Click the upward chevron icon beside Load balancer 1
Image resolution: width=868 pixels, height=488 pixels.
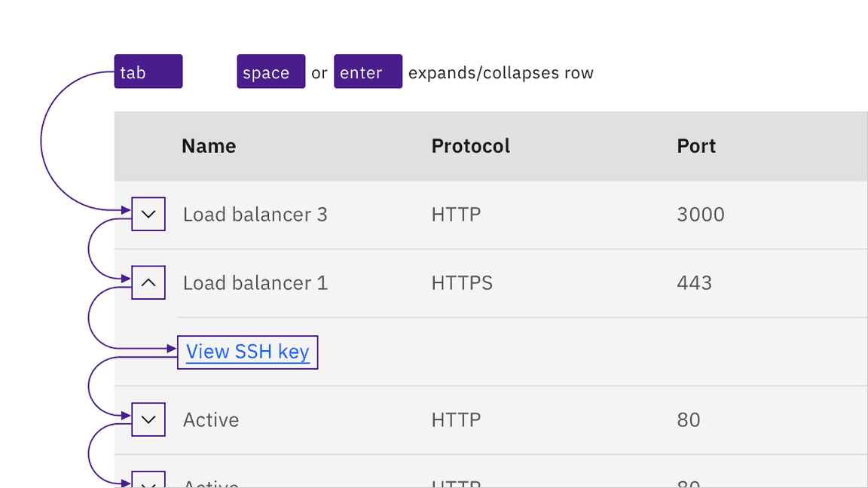pos(148,282)
